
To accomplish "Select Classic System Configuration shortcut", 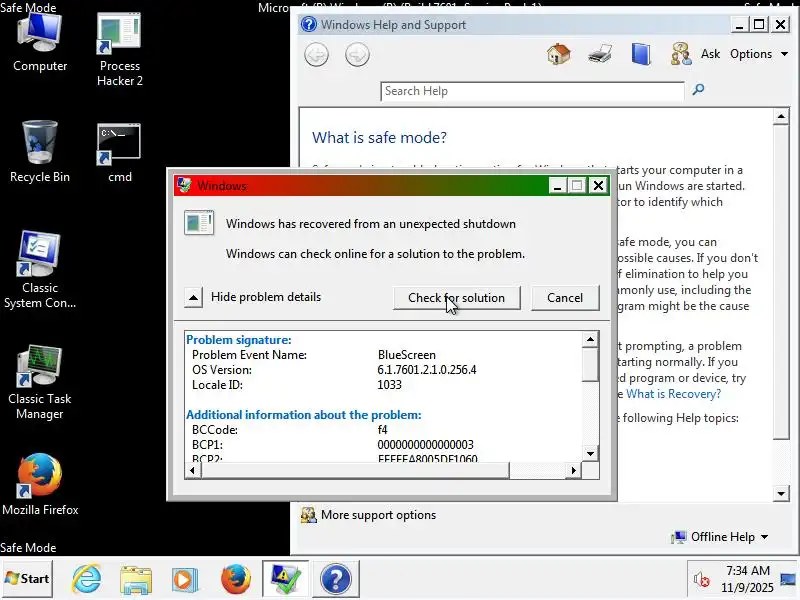I will coord(40,269).
